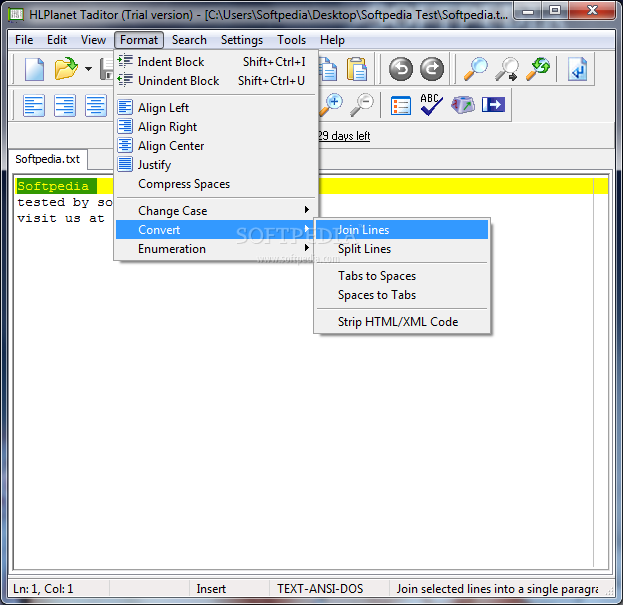Open the File menu

24,40
